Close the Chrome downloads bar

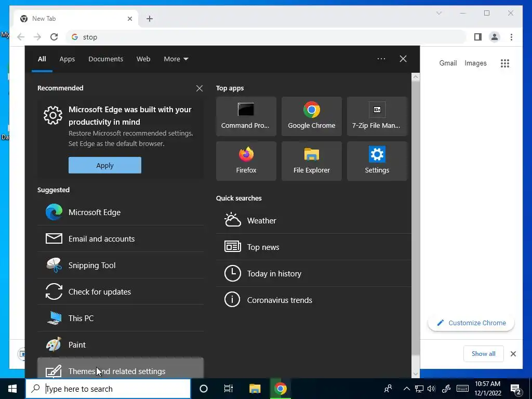coord(513,354)
